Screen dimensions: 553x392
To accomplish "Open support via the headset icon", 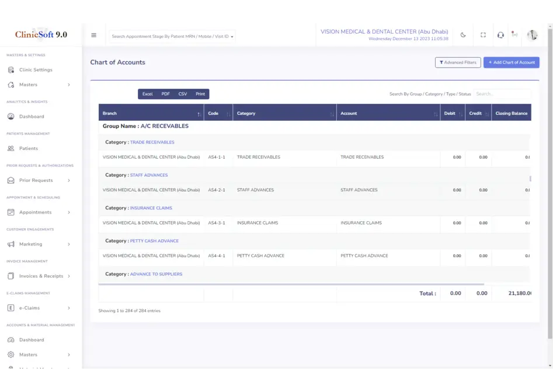I will [500, 35].
